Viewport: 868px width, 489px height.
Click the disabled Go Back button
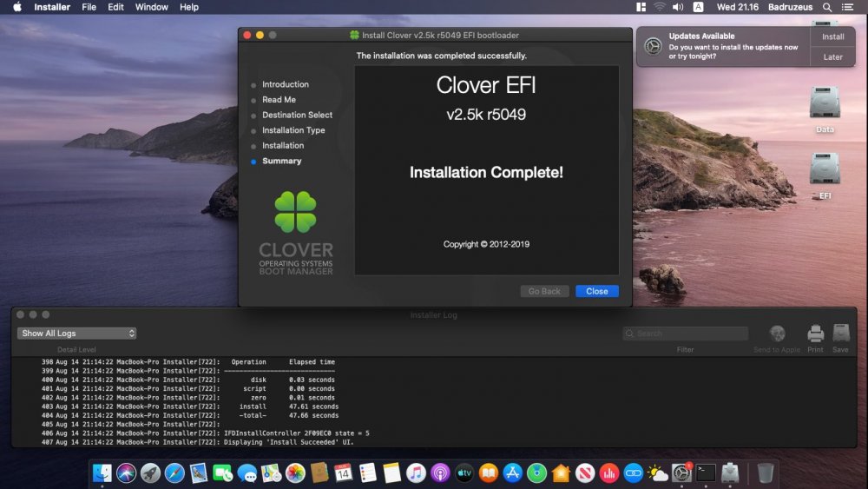[544, 291]
